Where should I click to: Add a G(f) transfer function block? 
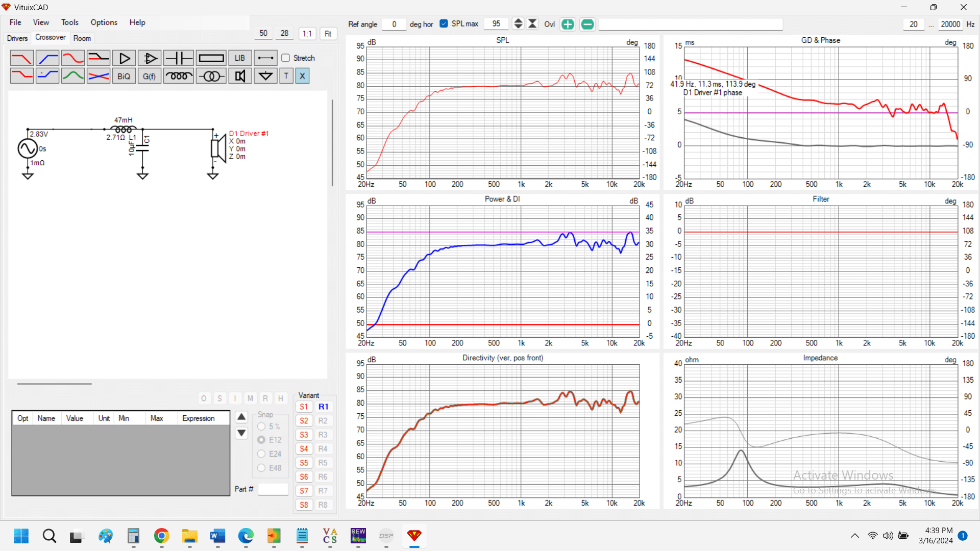click(x=150, y=76)
